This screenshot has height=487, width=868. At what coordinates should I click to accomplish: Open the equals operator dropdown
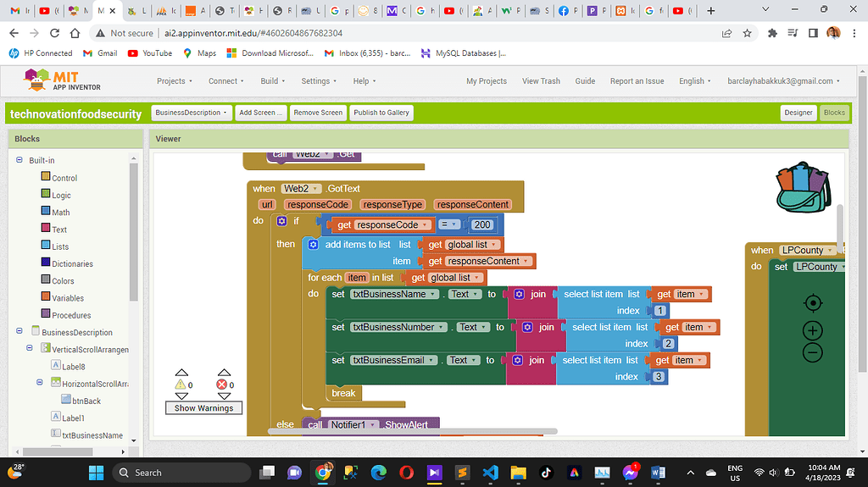coord(453,225)
